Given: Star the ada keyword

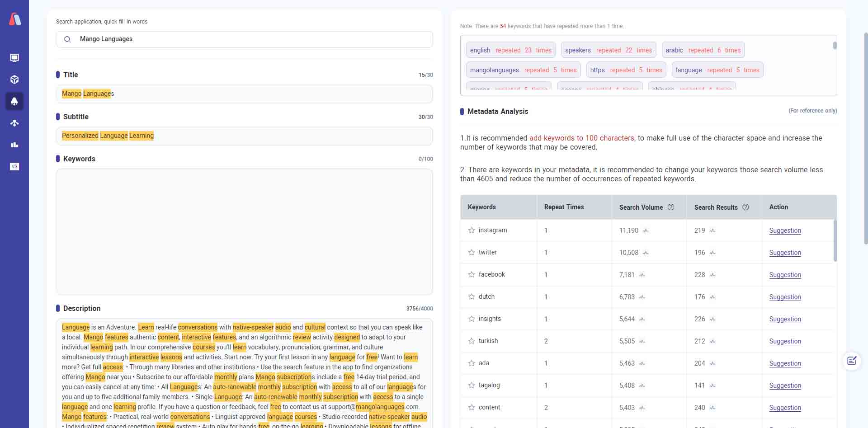Looking at the screenshot, I should coord(472,363).
